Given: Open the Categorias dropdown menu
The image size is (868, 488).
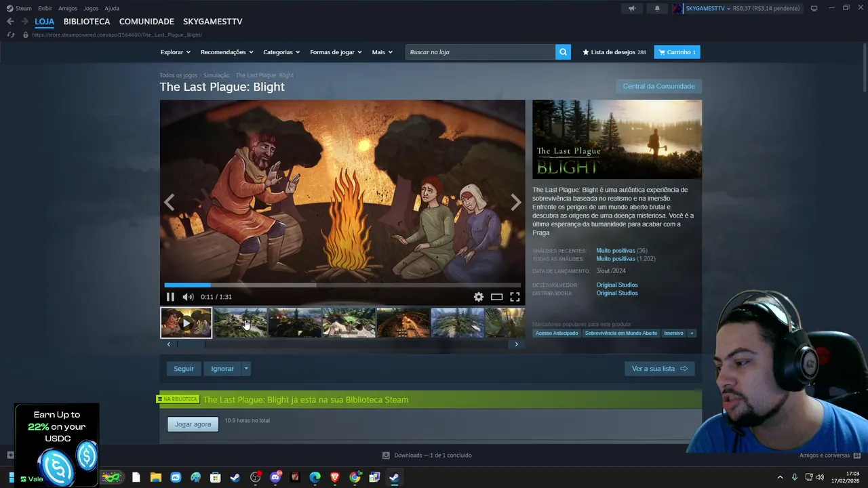Looking at the screenshot, I should 281,52.
